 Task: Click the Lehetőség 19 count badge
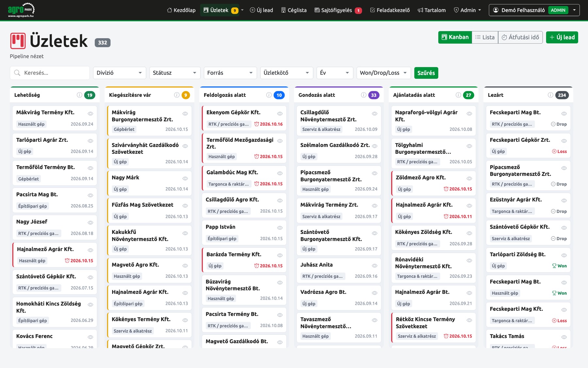(90, 95)
